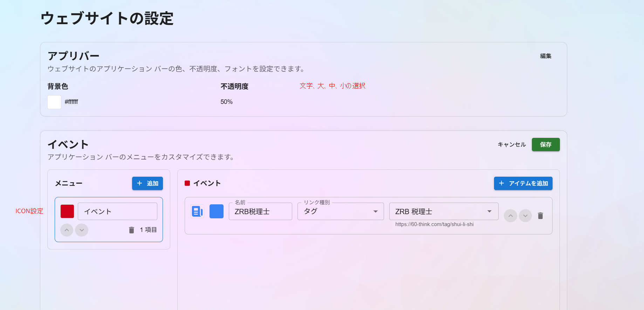Move the イベント menu down with arrow icon

coord(82,230)
